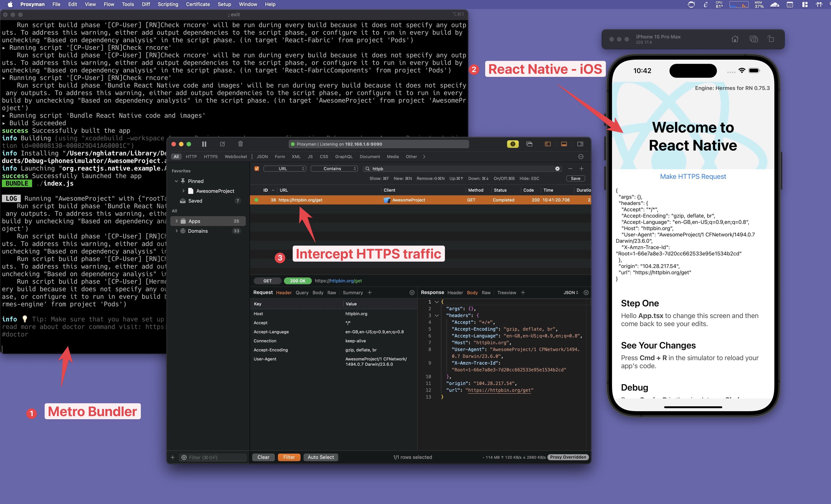Click the AwesomeProject client app icon in row
This screenshot has height=504, width=831.
point(387,200)
